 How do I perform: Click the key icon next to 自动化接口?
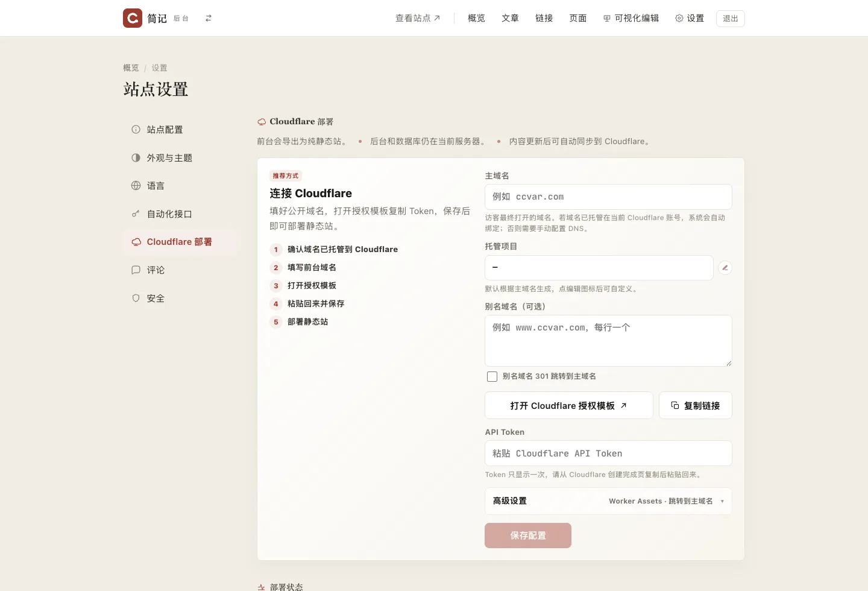pos(136,214)
